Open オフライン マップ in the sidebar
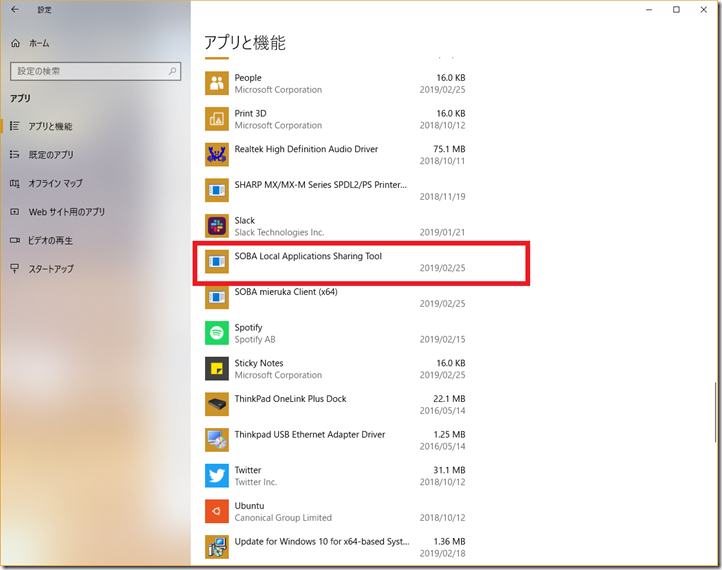This screenshot has height=570, width=722. [55, 183]
